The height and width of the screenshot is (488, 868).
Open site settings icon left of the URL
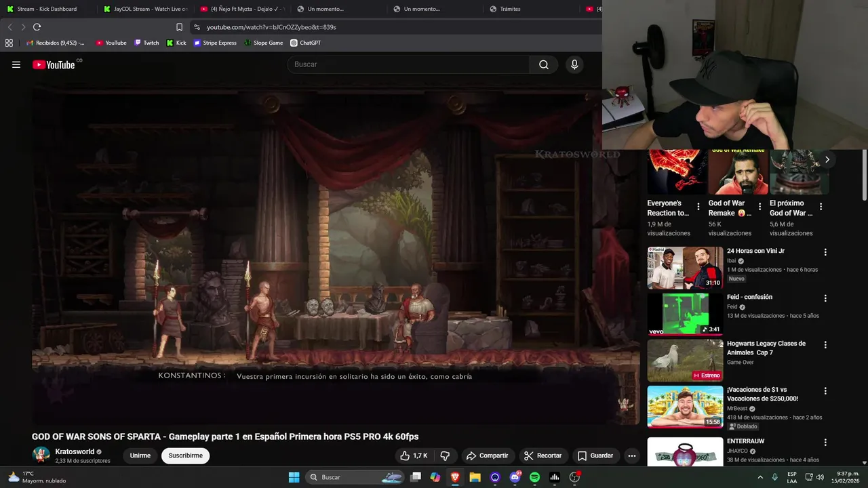click(197, 27)
